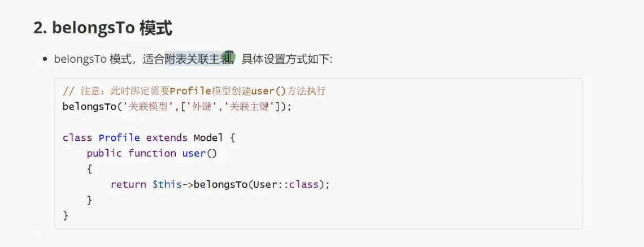This screenshot has height=247, width=644.
Task: Click the class keyword in the code block
Action: 77,138
